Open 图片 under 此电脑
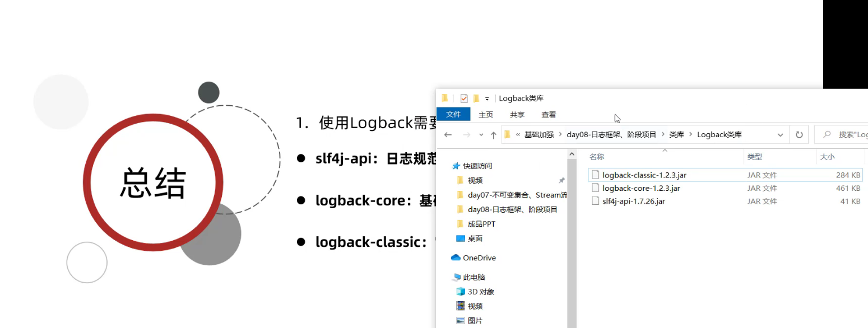Screen dimensions: 868x328 click(x=475, y=321)
